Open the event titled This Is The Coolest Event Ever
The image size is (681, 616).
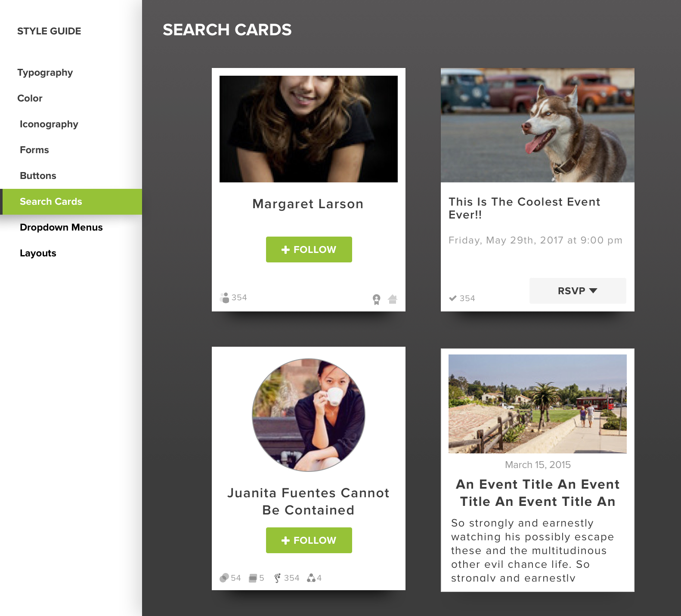point(524,208)
